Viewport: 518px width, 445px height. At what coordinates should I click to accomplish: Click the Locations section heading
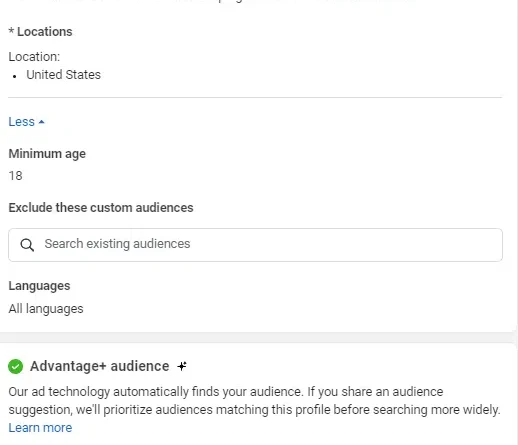click(40, 32)
